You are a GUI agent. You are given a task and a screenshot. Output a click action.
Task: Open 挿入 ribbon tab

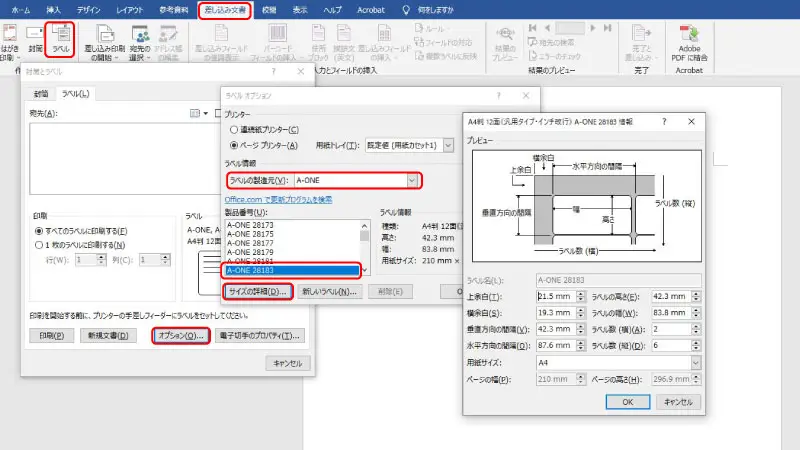coord(53,10)
